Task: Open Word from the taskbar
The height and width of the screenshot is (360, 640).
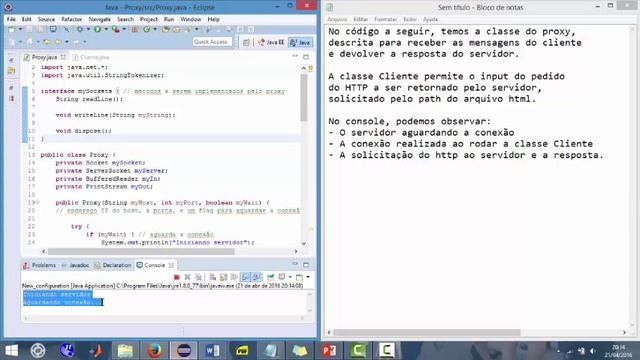Action: point(212,350)
